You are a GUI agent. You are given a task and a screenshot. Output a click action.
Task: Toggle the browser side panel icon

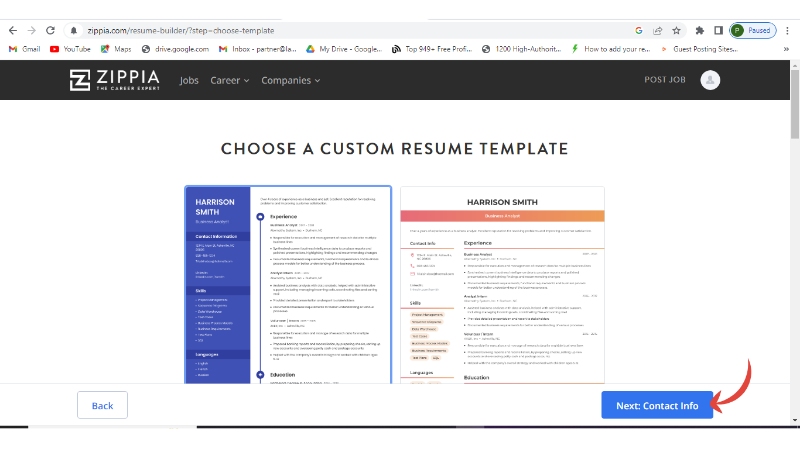[718, 30]
